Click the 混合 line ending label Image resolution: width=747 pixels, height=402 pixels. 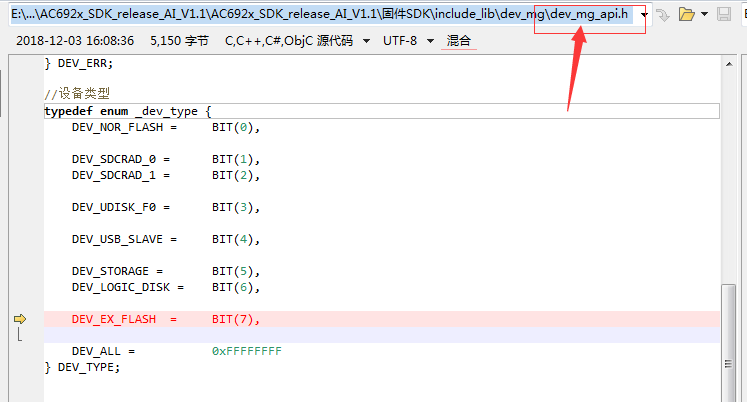pyautogui.click(x=459, y=40)
